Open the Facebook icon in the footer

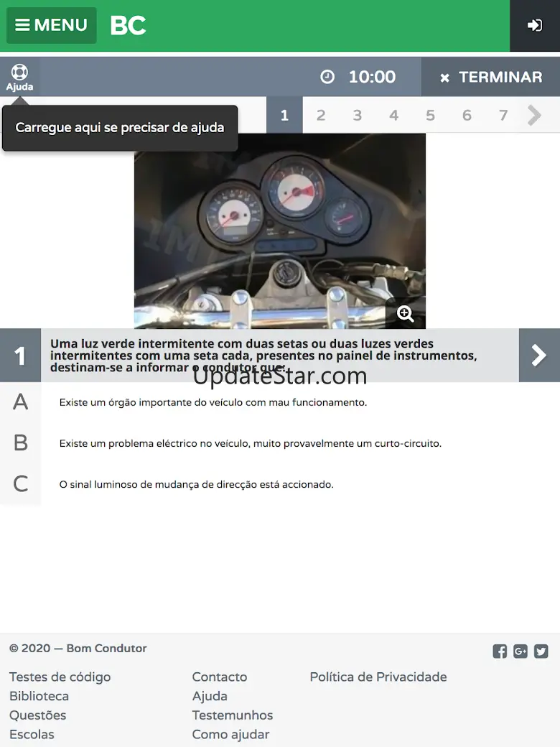[500, 651]
